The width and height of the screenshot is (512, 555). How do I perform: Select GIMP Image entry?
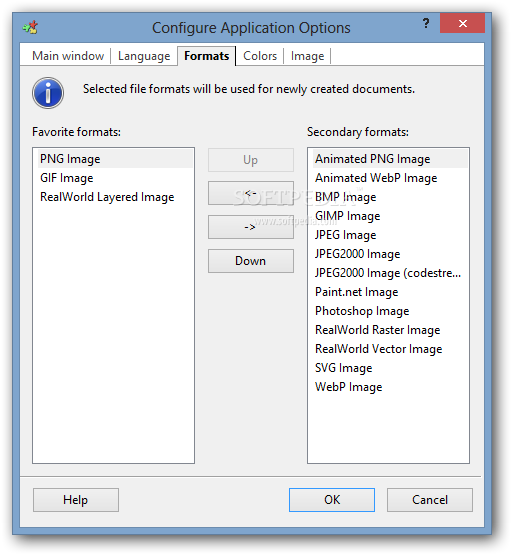pos(390,216)
